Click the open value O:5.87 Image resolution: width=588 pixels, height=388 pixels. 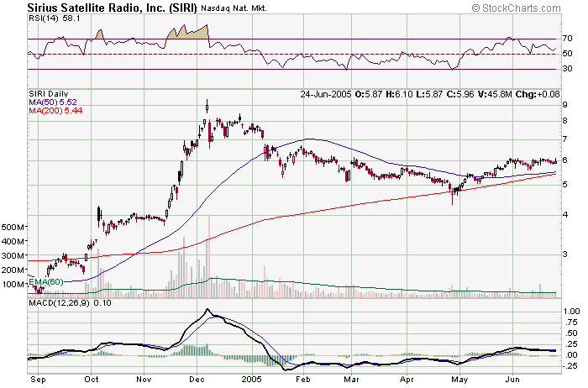(367, 94)
